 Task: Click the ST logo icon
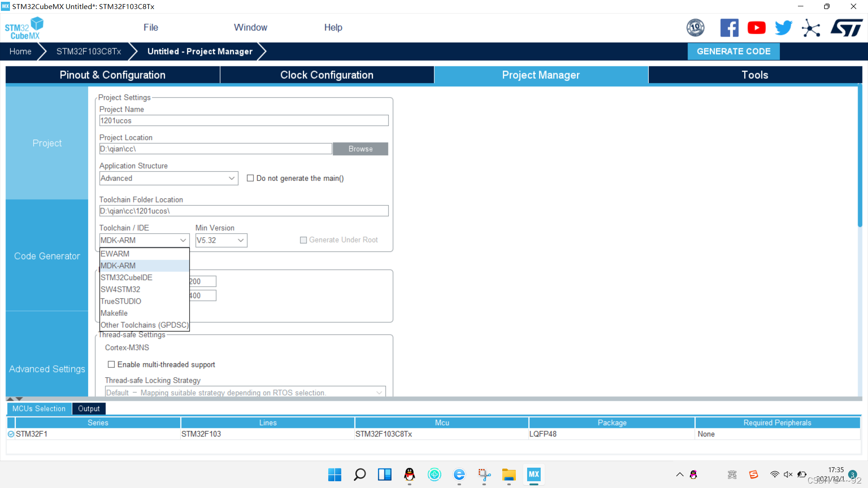pos(846,28)
